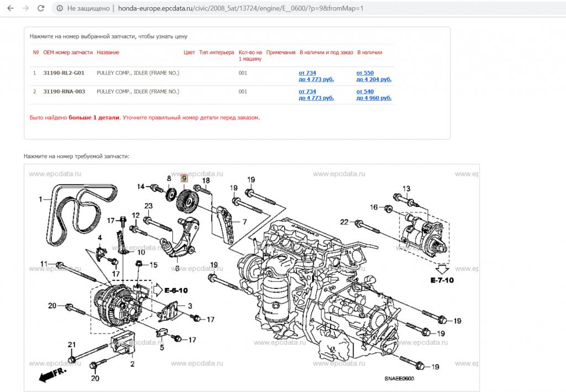566x392 pixels.
Task: Select part number 13 above the starter motor
Action: [407, 189]
